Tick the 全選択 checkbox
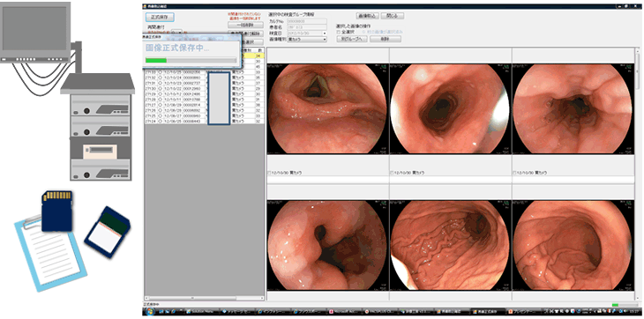Screen dimensions: 644x319 pos(339,32)
